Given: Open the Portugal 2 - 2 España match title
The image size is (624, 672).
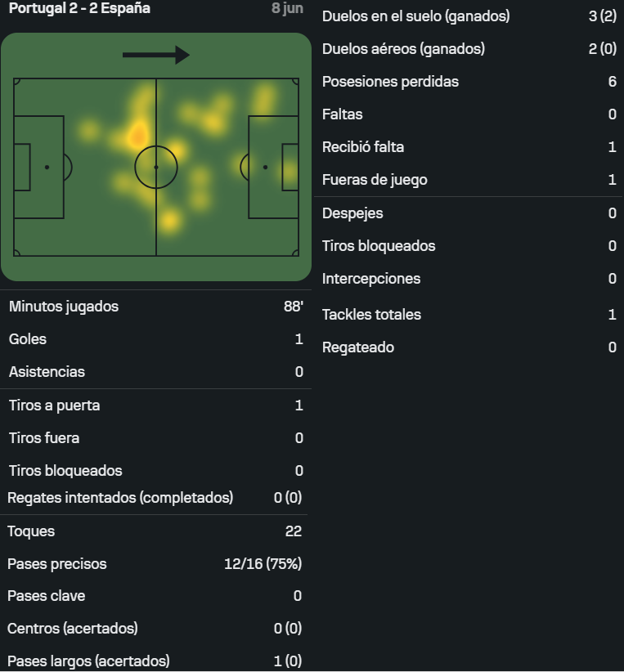Looking at the screenshot, I should 79,8.
